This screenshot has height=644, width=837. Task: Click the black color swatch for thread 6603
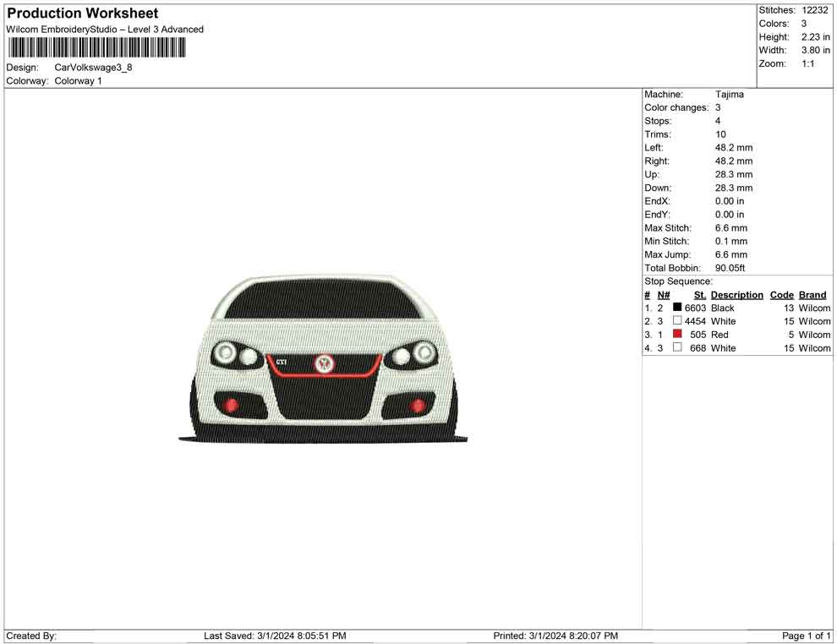(677, 308)
